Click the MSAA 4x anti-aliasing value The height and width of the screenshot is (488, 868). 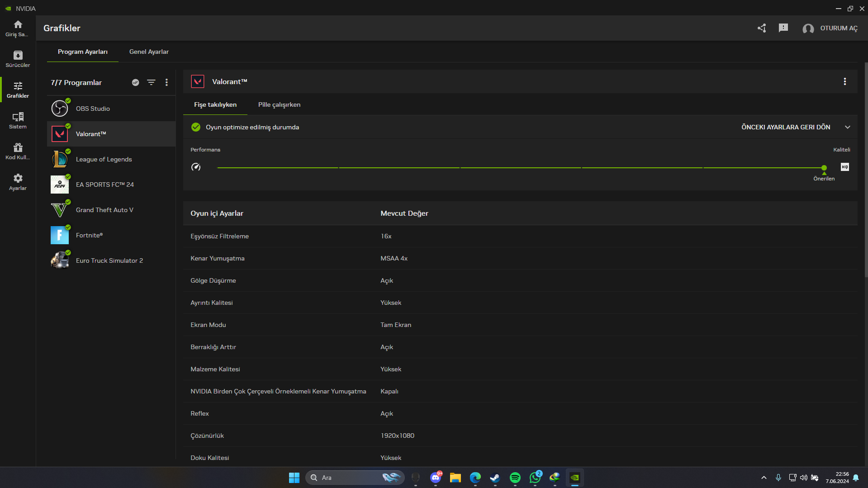(394, 258)
